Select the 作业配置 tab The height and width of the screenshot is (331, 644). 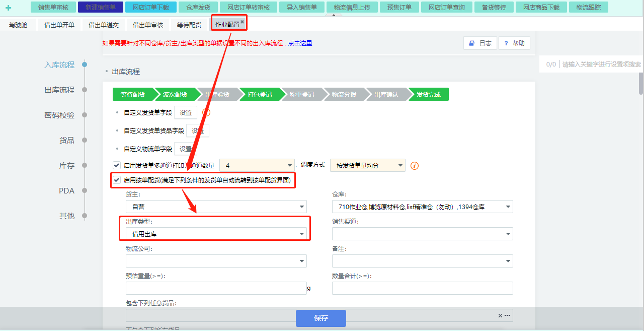[227, 24]
